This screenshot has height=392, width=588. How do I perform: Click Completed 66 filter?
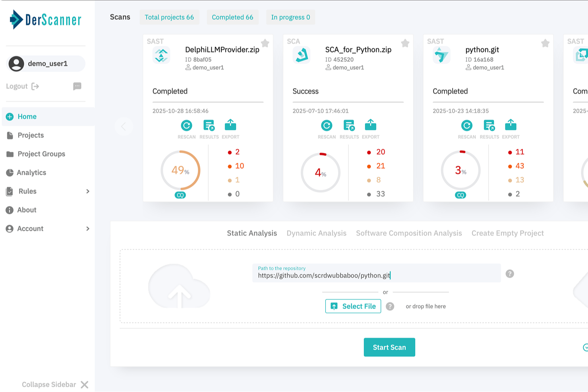(232, 17)
